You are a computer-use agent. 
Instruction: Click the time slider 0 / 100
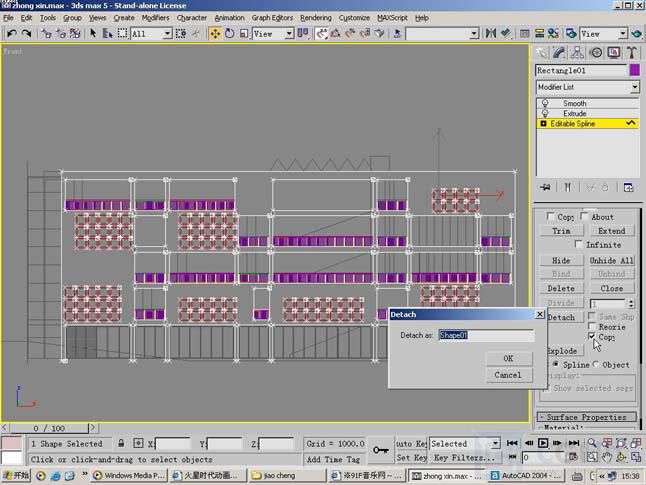[49, 428]
